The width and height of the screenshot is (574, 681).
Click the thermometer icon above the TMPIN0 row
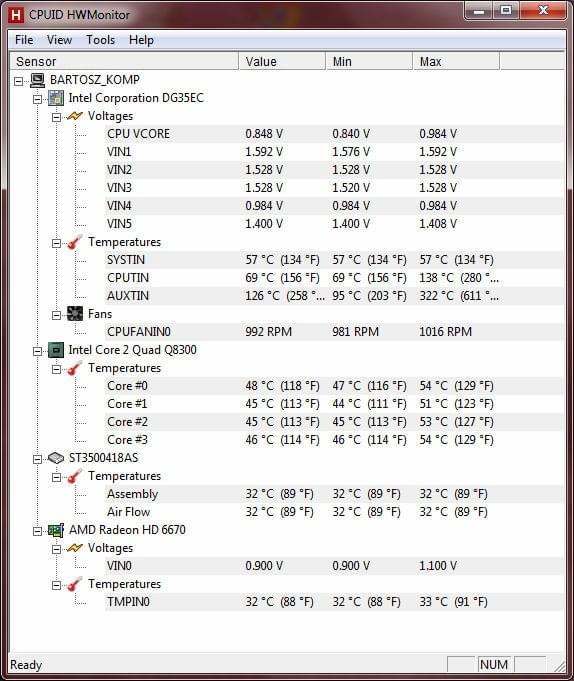coord(75,584)
